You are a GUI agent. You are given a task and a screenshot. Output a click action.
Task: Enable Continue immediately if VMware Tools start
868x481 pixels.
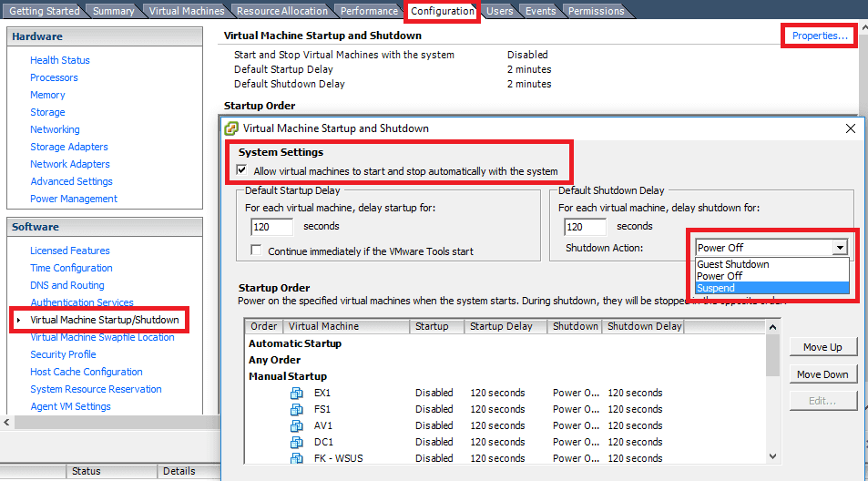click(x=256, y=251)
